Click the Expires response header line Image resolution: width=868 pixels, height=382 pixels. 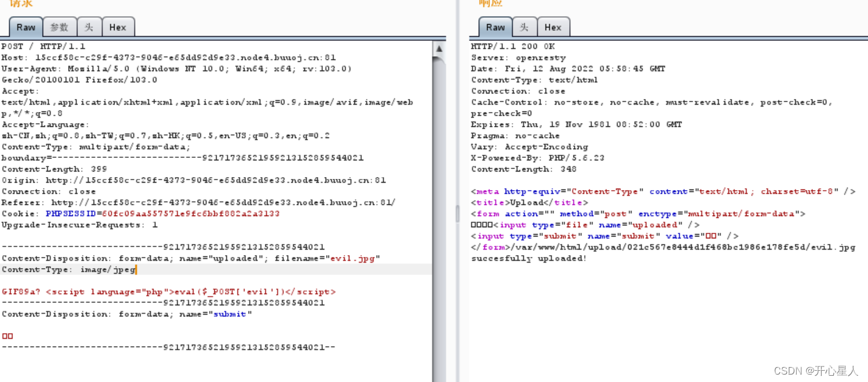[577, 124]
